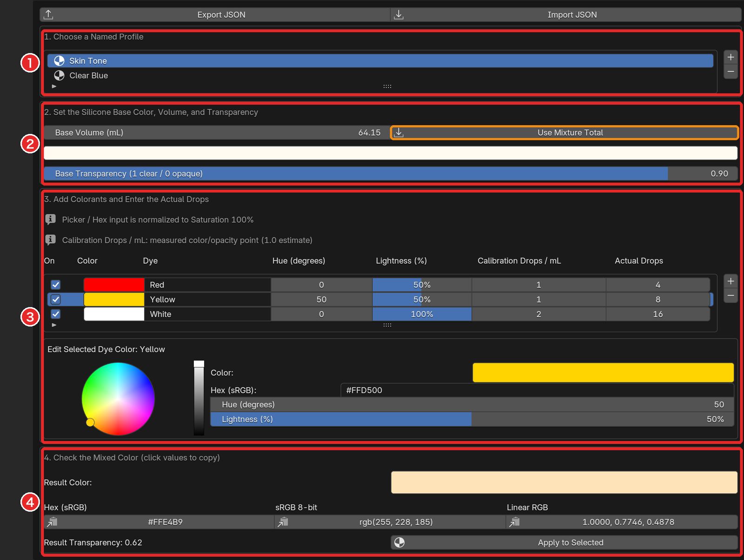Copy Hex sRGB result via paste icon

pyautogui.click(x=52, y=522)
